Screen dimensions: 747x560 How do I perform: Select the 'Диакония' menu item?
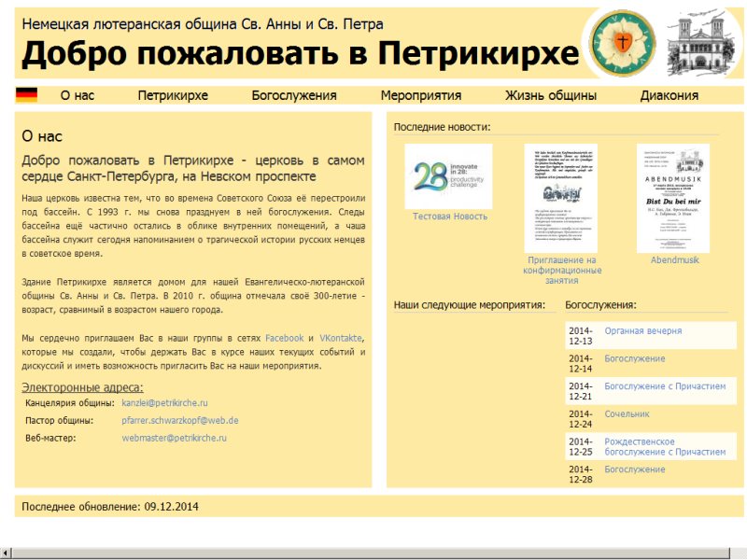click(669, 95)
